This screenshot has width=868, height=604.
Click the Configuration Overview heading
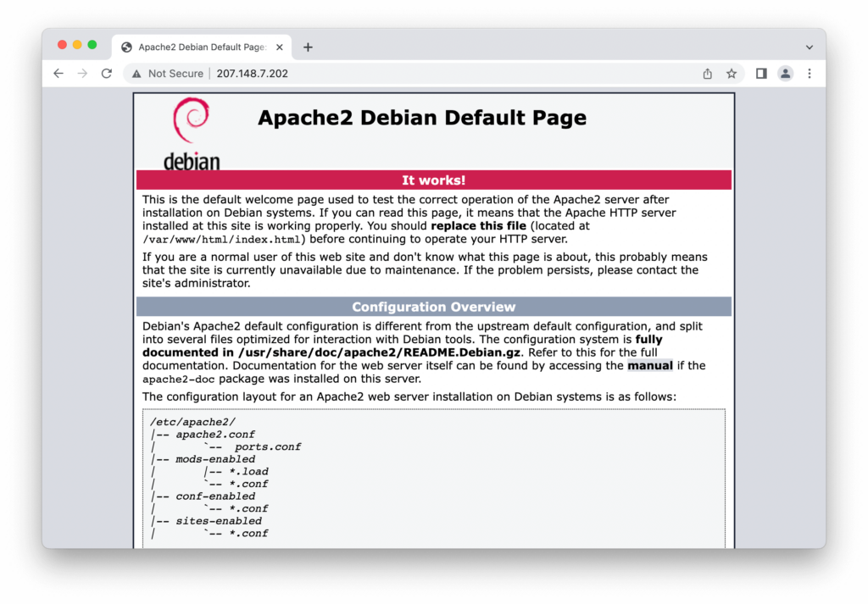coord(433,307)
